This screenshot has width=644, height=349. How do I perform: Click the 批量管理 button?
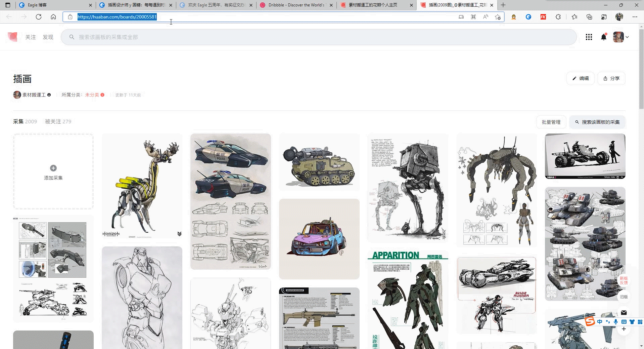tap(551, 122)
